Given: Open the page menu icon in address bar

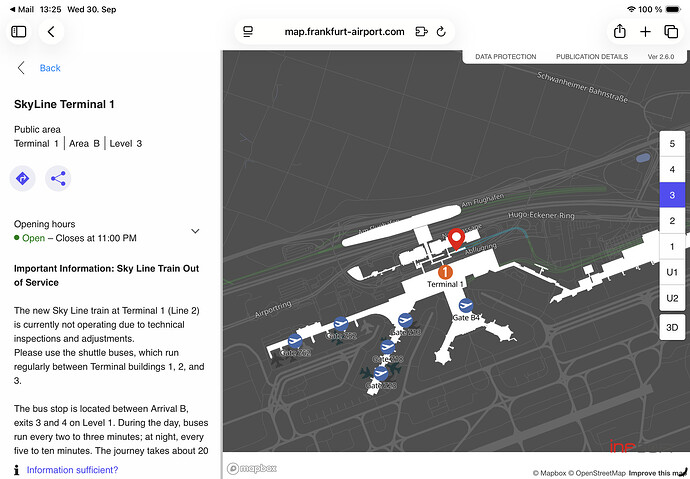Looking at the screenshot, I should (248, 32).
